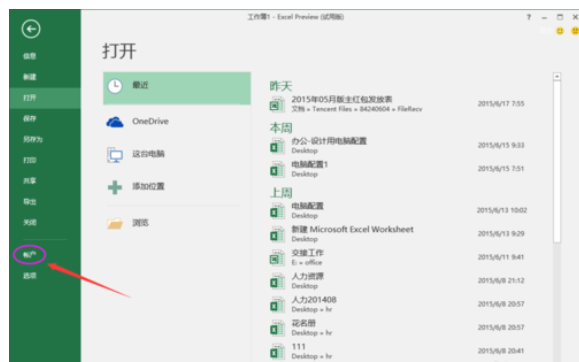
Task: Click Excel icon beside 办公-设计用电脑配置
Action: (277, 146)
